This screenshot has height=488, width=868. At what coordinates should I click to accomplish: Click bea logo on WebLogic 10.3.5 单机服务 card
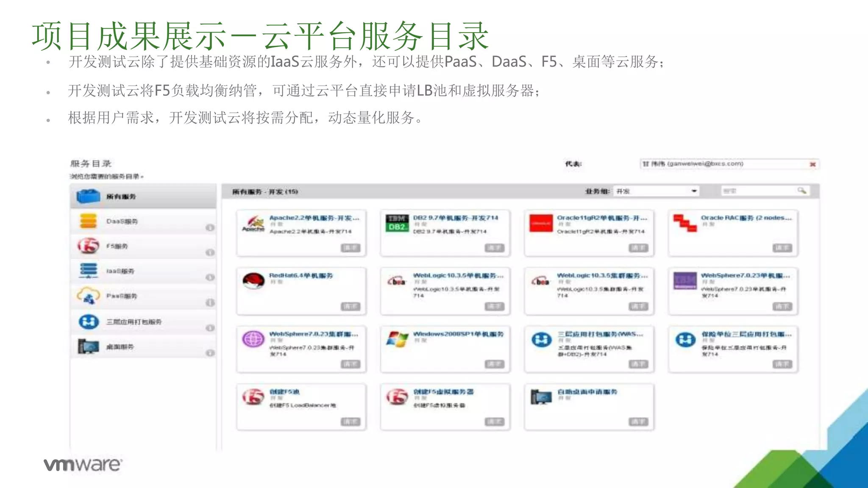397,281
